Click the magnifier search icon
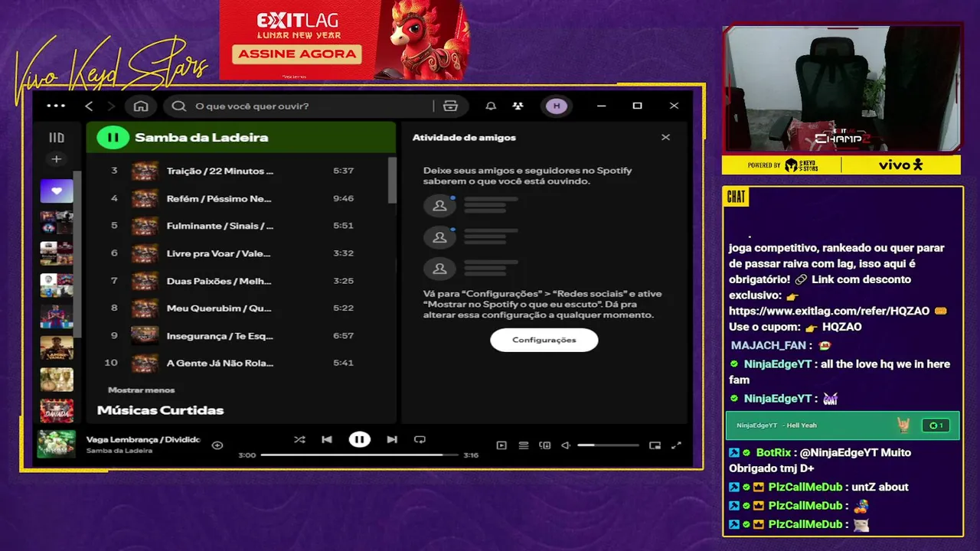Viewport: 980px width, 551px height. click(x=179, y=106)
